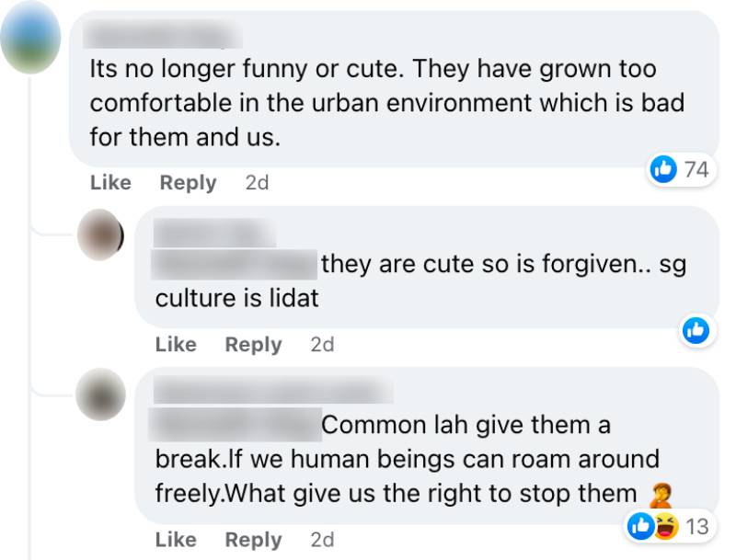
Task: Click the reaction count 74 on top comment
Action: tap(696, 168)
